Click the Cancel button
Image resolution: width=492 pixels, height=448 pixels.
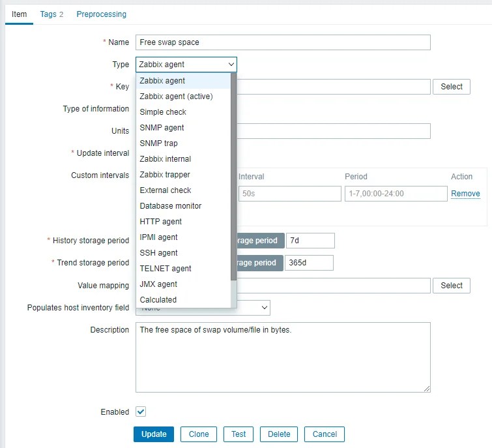[325, 434]
